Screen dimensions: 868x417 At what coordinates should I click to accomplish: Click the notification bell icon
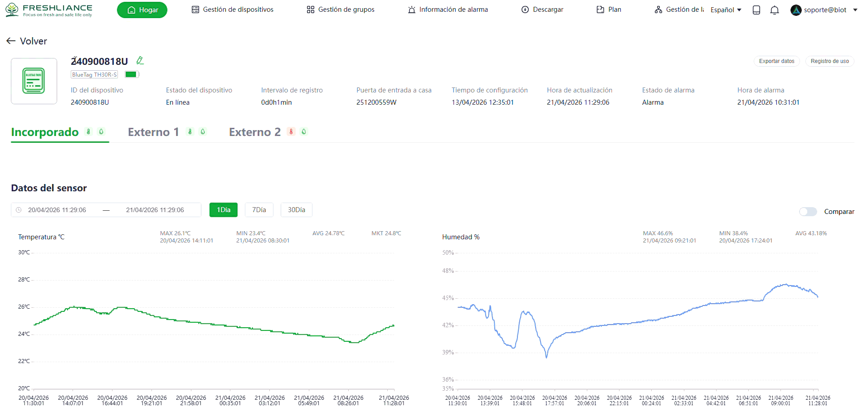pos(775,10)
